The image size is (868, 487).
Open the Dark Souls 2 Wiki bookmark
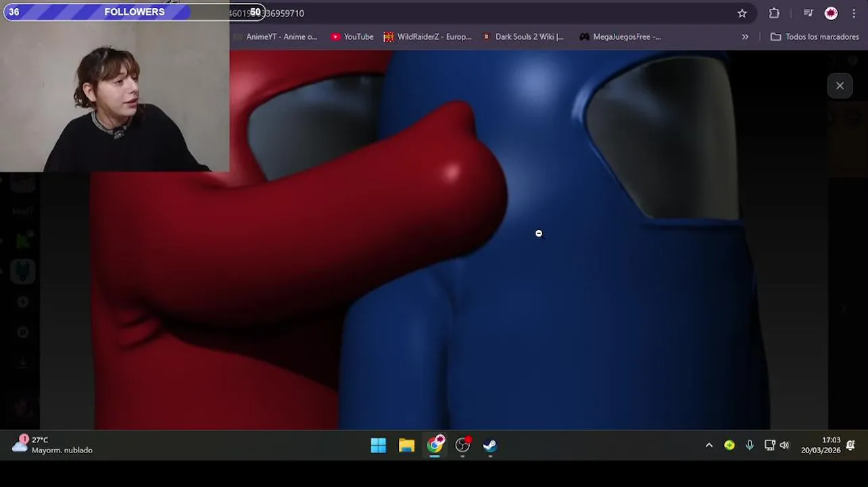(x=523, y=37)
